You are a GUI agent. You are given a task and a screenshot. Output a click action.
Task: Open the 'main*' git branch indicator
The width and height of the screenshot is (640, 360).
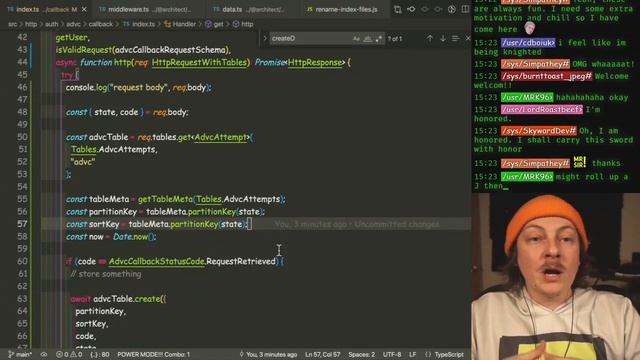pos(20,354)
